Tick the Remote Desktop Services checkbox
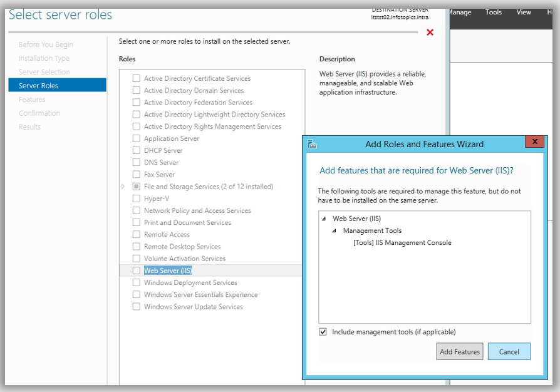This screenshot has height=392, width=560. tap(136, 246)
